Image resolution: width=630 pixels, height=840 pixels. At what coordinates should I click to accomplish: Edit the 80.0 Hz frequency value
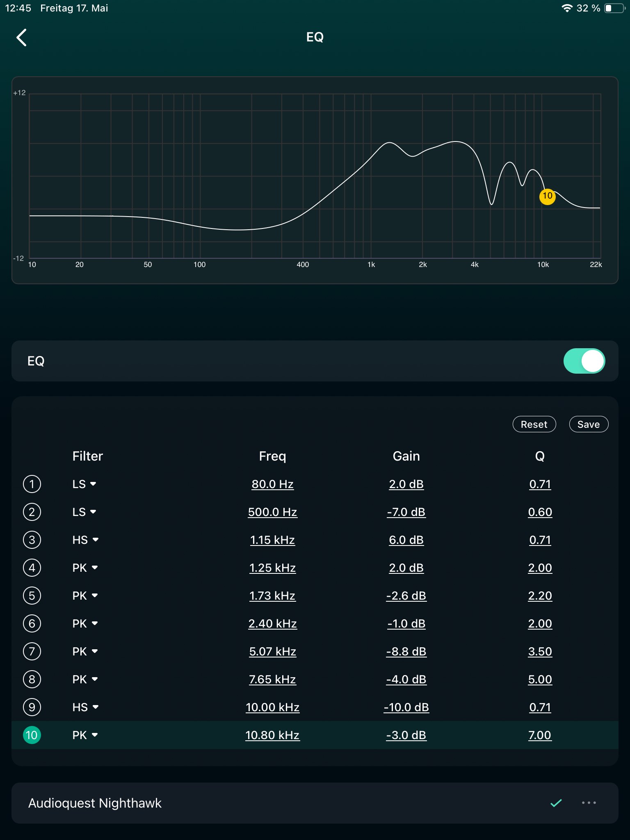pyautogui.click(x=272, y=484)
